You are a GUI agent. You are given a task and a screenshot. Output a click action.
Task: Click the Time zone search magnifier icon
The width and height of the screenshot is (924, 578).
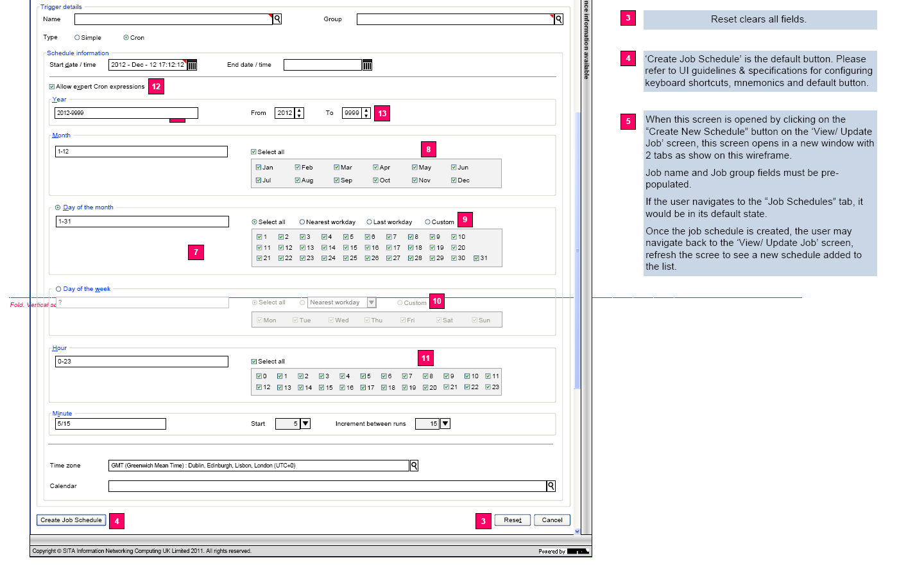[x=413, y=465]
